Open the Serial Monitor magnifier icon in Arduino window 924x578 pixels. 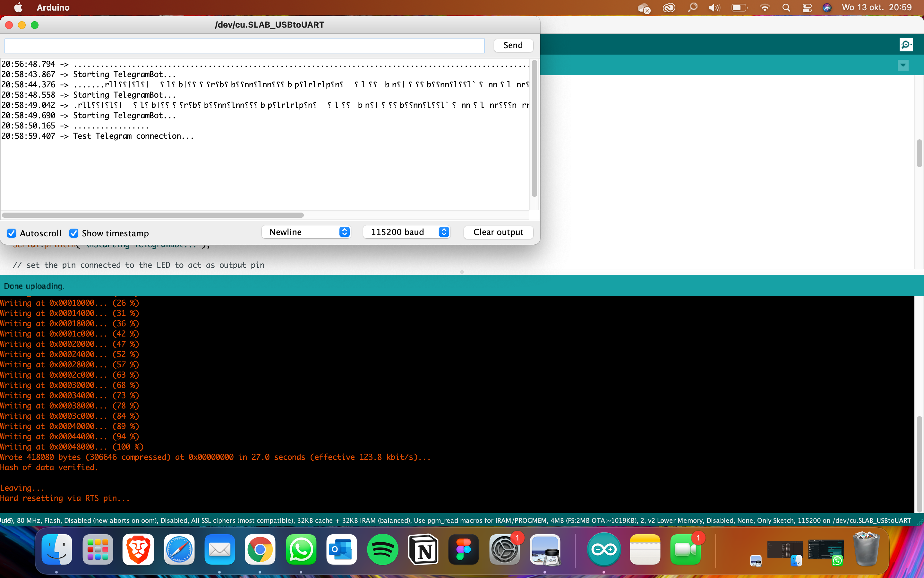pyautogui.click(x=906, y=45)
